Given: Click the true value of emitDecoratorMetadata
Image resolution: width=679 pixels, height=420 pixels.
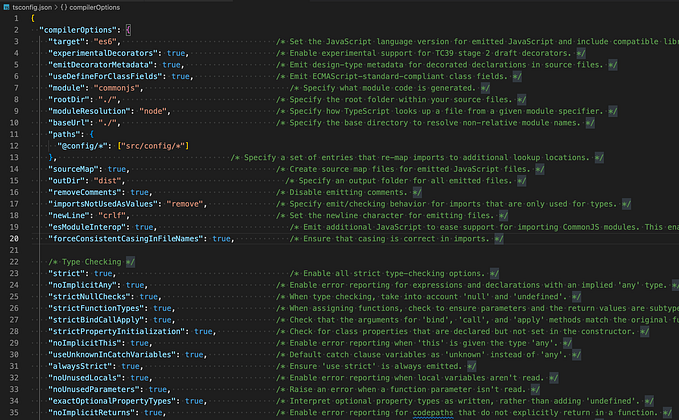Looking at the screenshot, I should coord(171,65).
